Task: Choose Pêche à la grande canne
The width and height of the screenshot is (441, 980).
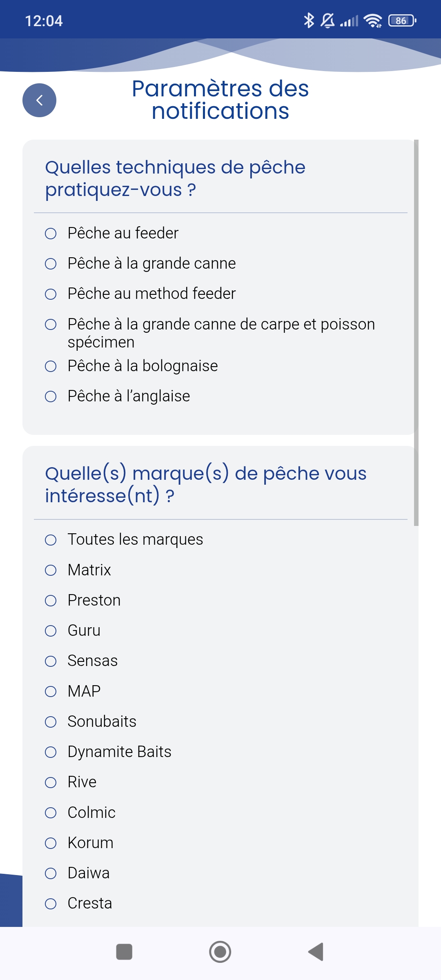Action: [51, 264]
